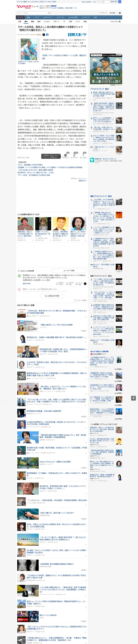Open settings gear next to 購入履歴
Image resolution: width=138 pixels, height=644 pixels.
tap(120, 13)
